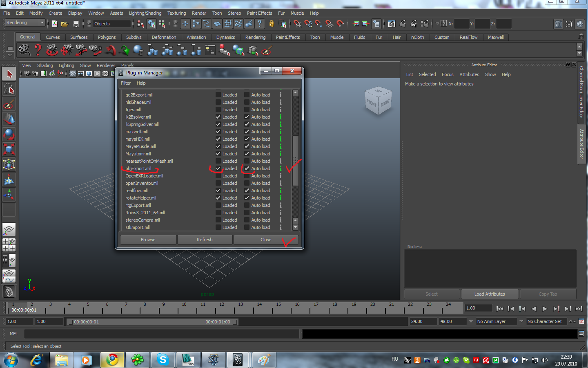Click the lock selection padlock icon
Image resolution: width=588 pixels, height=368 pixels.
click(272, 24)
